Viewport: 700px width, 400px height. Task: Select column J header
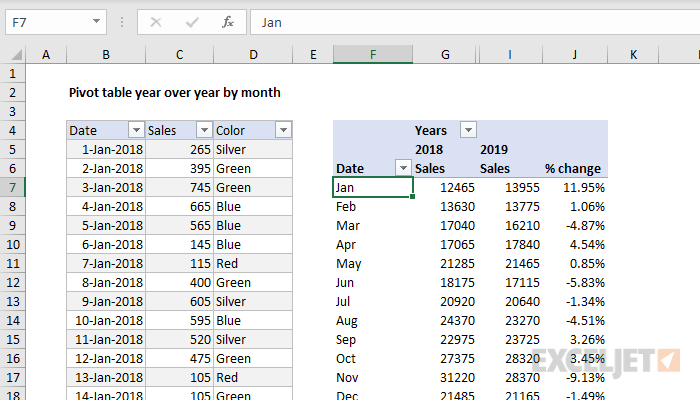click(x=575, y=54)
